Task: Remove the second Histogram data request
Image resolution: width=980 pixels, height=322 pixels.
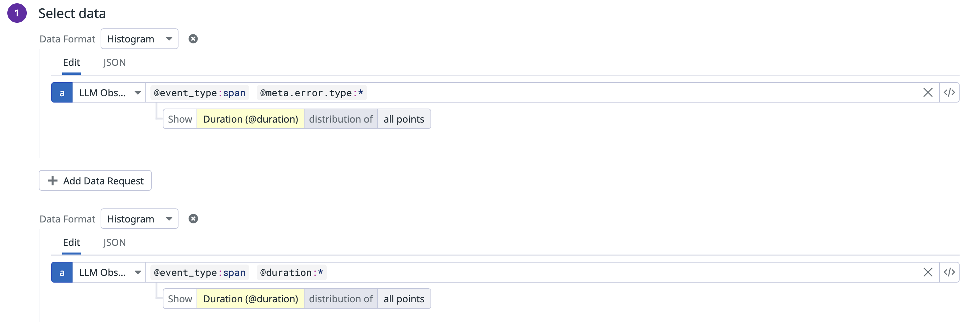Action: click(193, 218)
